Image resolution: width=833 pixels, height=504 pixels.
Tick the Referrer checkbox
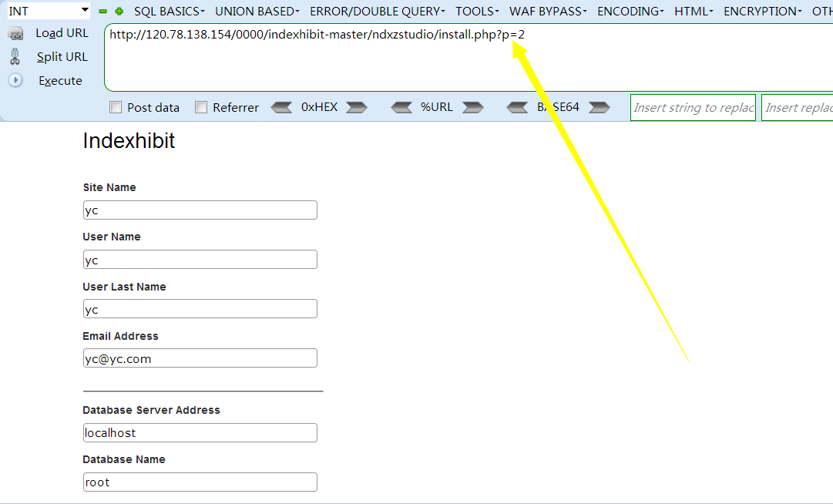(201, 108)
